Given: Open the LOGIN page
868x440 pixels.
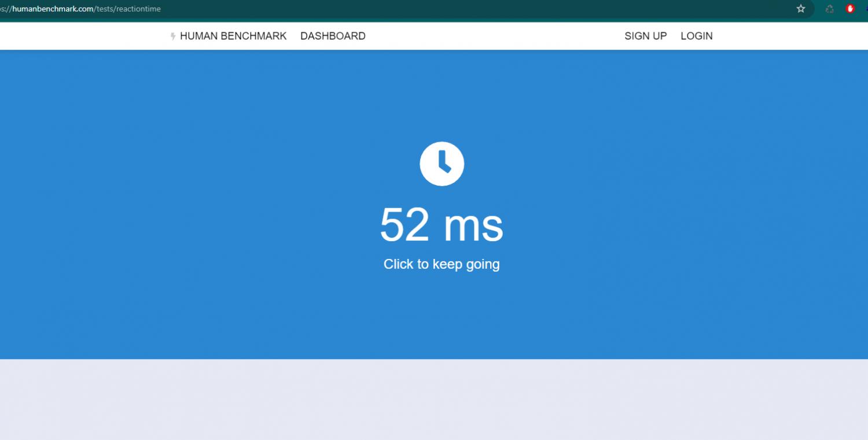Looking at the screenshot, I should click(696, 36).
